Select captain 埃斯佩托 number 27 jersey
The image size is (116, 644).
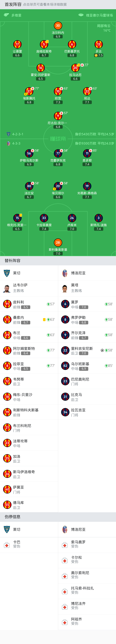pyautogui.click(x=29, y=91)
